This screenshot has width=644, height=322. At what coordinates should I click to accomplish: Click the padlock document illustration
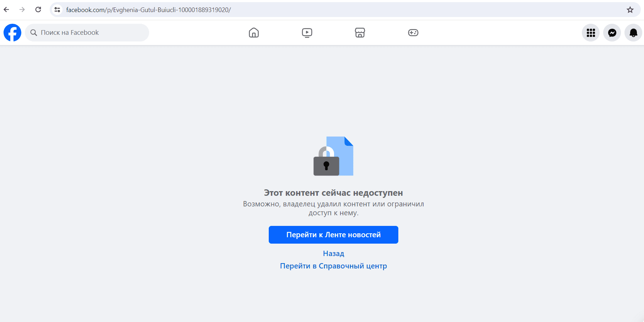[x=333, y=156]
